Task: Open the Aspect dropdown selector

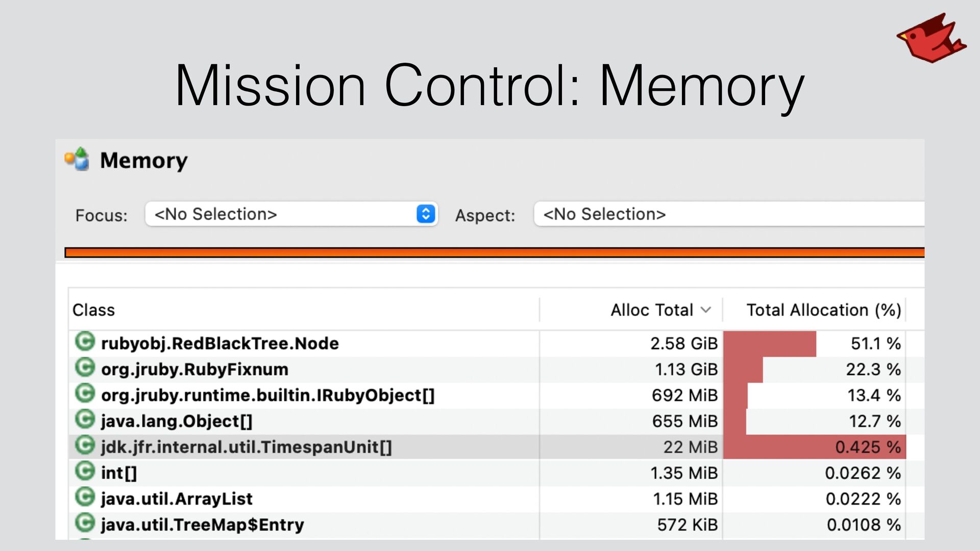Action: [x=729, y=214]
